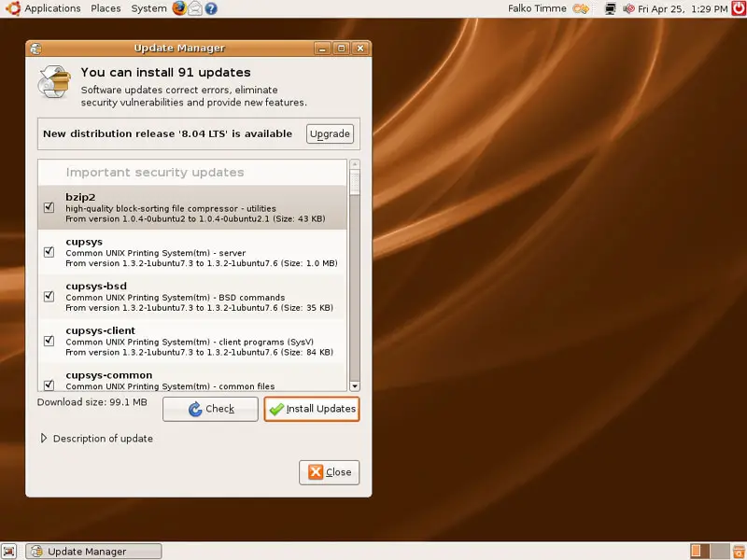Screen dimensions: 747x560
Task: Click the Close button in Update Manager
Action: coord(330,472)
